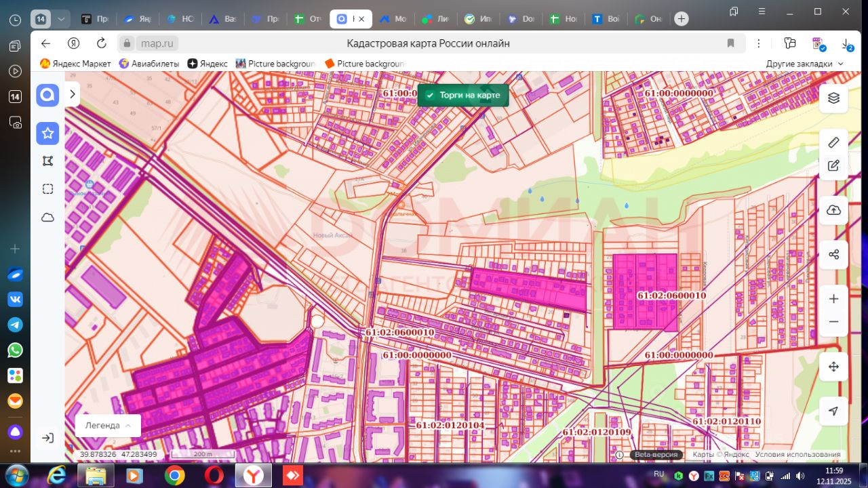Open a new browser tab
This screenshot has height=488, width=868.
681,19
